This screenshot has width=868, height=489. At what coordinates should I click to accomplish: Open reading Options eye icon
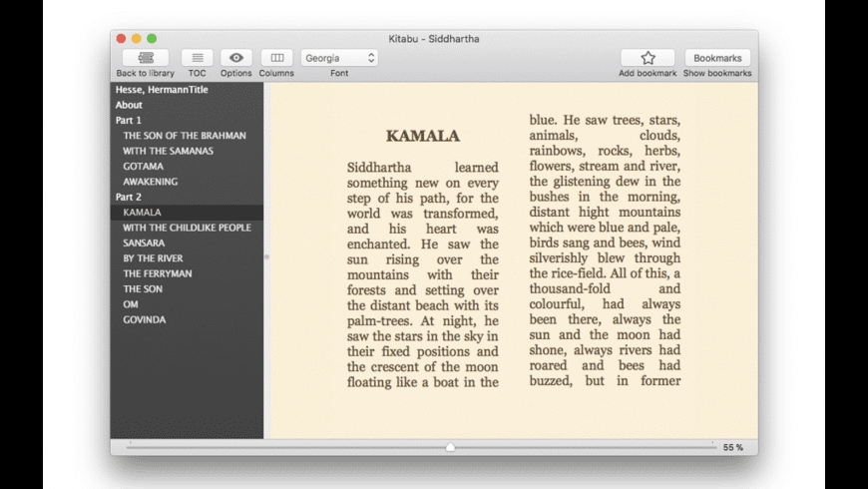pyautogui.click(x=235, y=58)
